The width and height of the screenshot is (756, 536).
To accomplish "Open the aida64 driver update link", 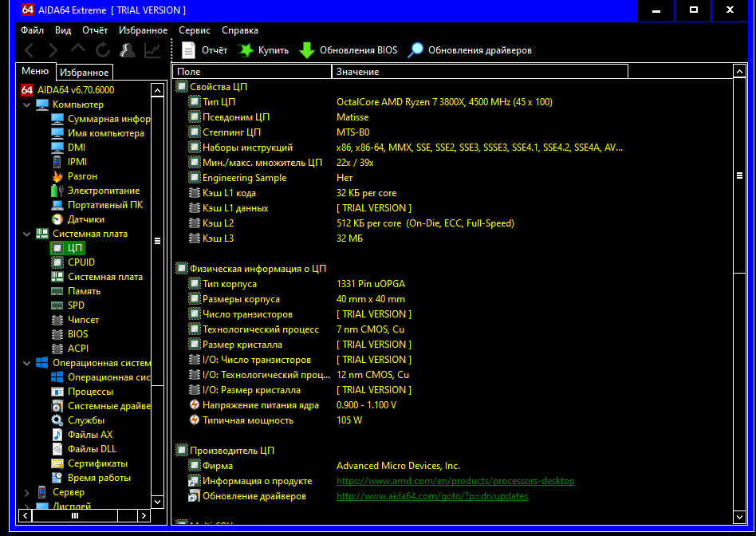I will coord(431,496).
